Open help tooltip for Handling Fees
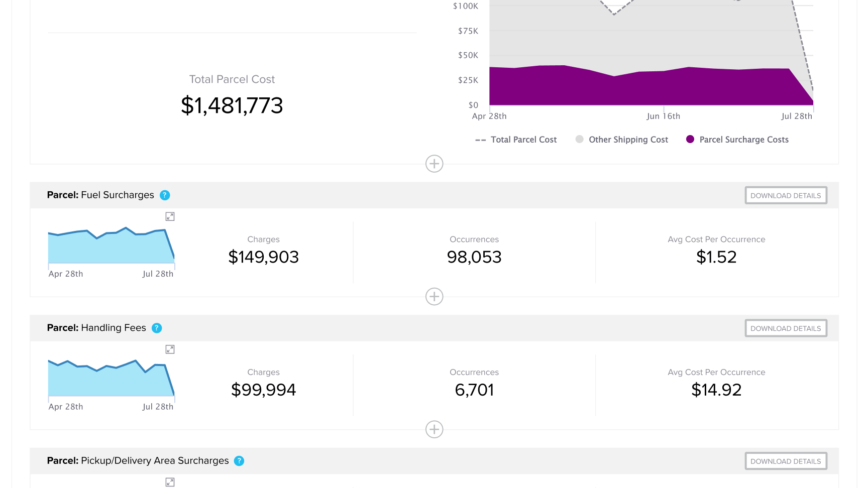Image resolution: width=868 pixels, height=488 pixels. click(x=157, y=328)
